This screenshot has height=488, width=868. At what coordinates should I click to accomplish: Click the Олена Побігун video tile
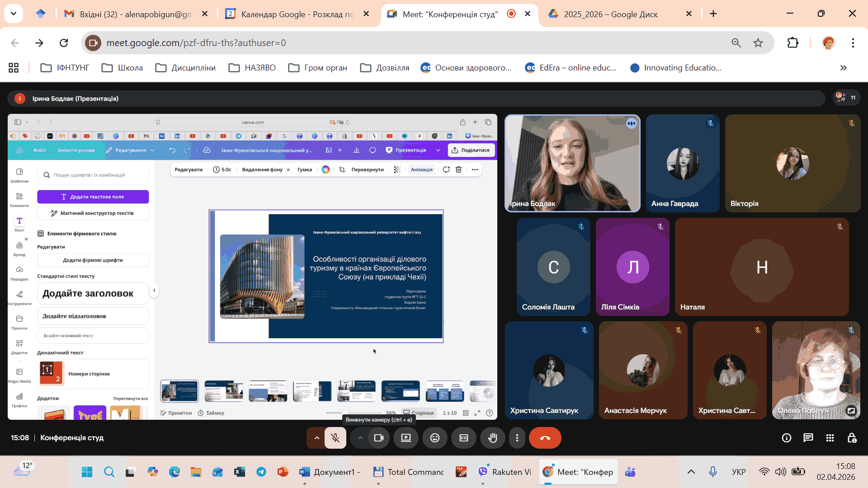(816, 371)
